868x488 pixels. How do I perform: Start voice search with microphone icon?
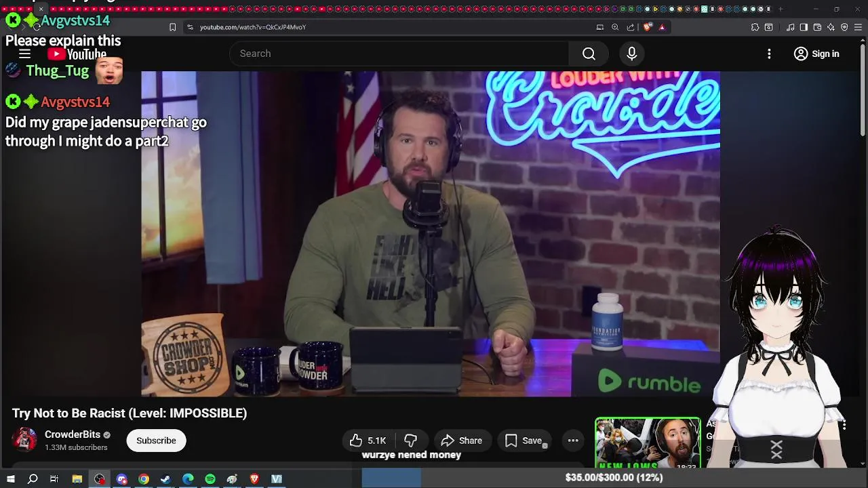coord(632,54)
